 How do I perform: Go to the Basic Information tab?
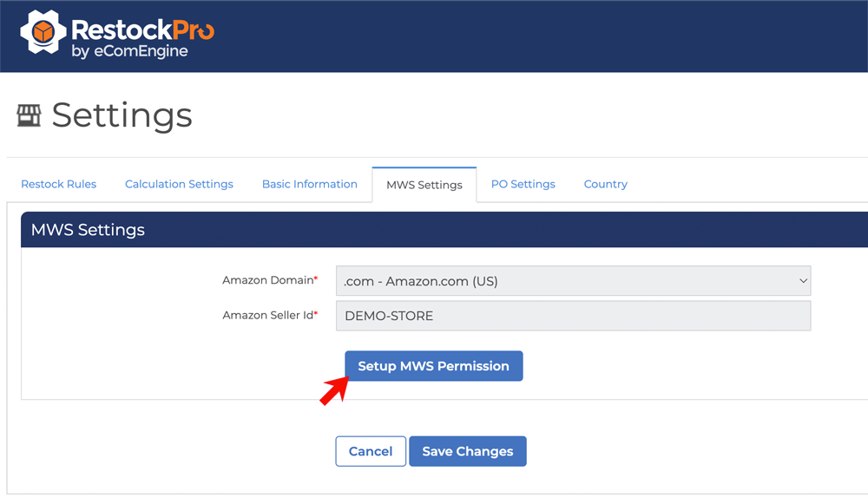pyautogui.click(x=310, y=184)
